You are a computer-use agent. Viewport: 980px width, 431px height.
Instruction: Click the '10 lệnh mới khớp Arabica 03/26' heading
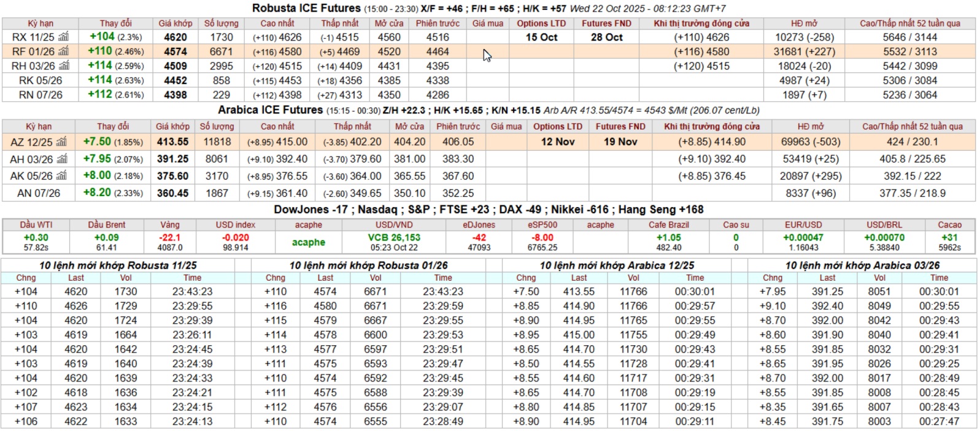pyautogui.click(x=862, y=265)
